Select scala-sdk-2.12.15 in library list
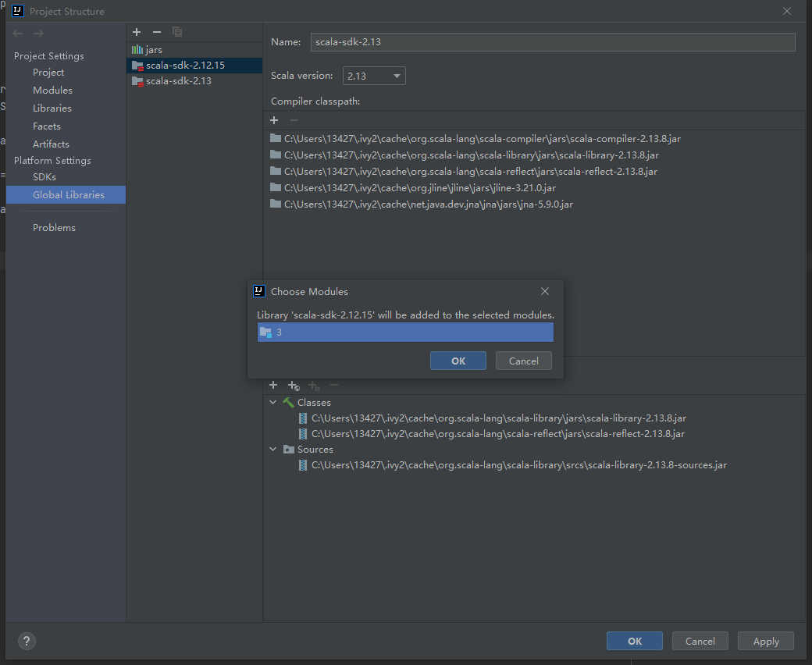812x665 pixels. point(194,66)
